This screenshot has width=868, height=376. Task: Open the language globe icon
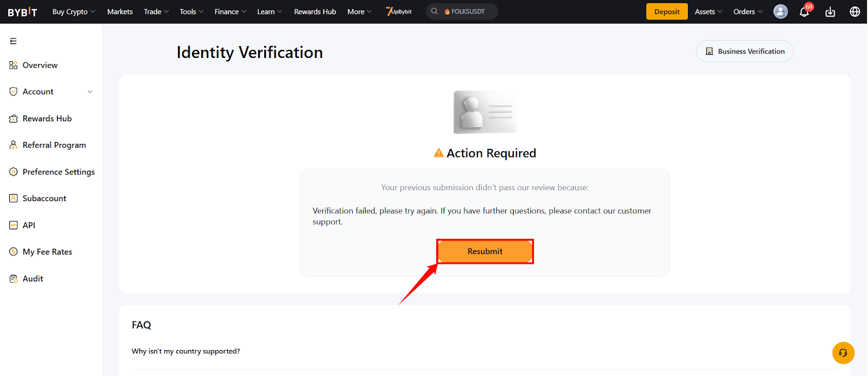coord(855,11)
